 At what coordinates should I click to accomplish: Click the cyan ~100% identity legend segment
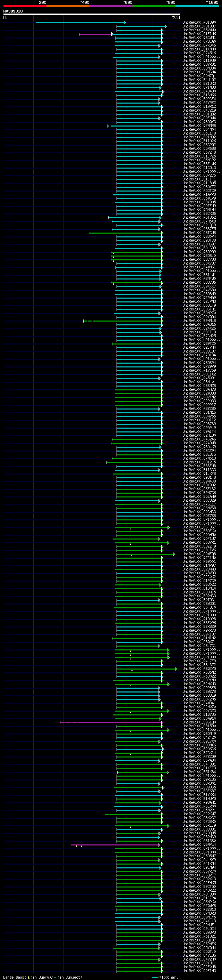197,6
